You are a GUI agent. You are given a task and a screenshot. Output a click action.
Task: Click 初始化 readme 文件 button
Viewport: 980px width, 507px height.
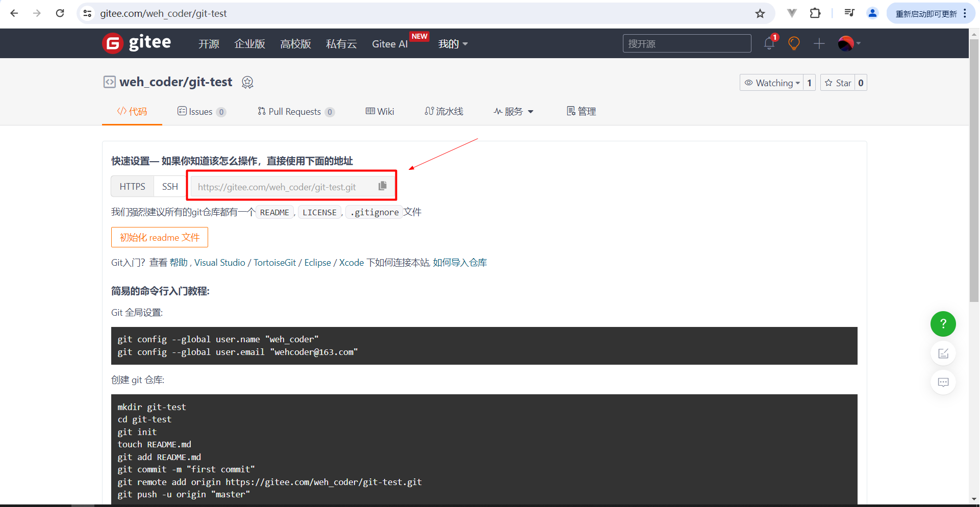pos(160,237)
